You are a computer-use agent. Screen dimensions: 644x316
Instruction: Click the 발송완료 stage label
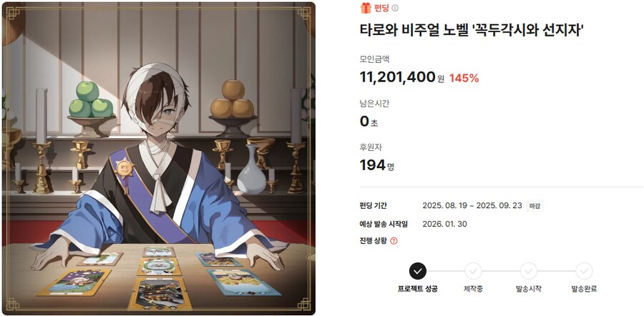(584, 289)
